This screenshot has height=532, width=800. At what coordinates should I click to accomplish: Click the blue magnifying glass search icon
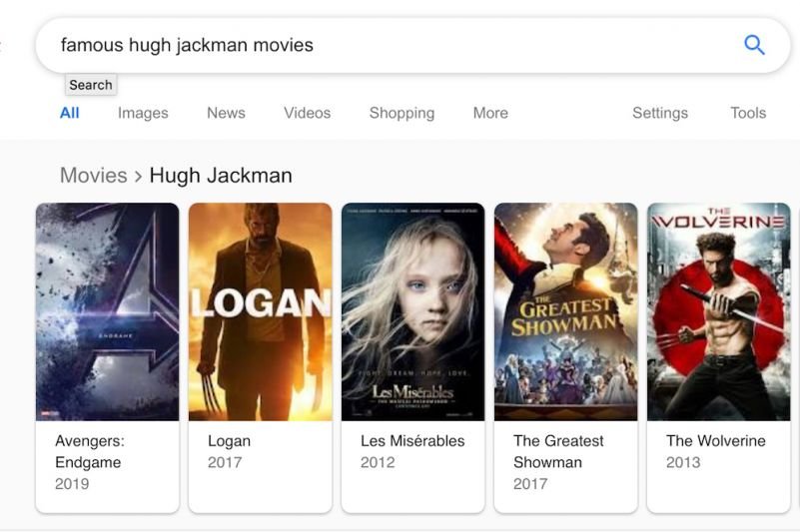[754, 45]
